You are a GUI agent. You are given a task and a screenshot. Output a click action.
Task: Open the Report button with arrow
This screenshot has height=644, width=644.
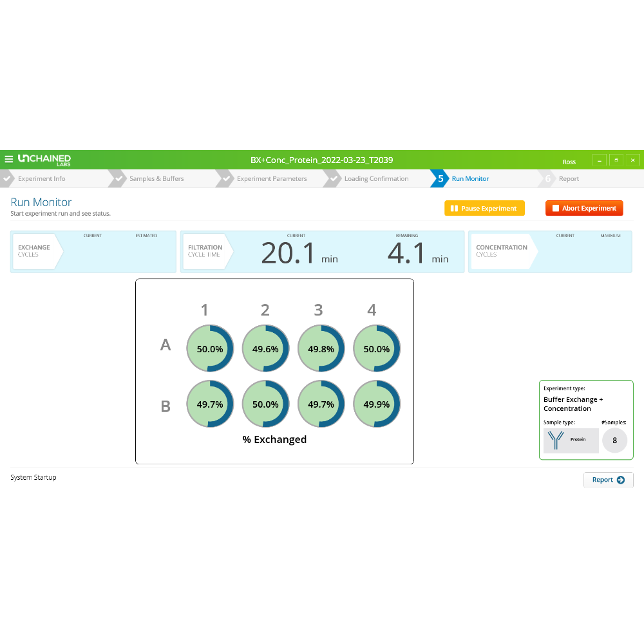pyautogui.click(x=608, y=480)
